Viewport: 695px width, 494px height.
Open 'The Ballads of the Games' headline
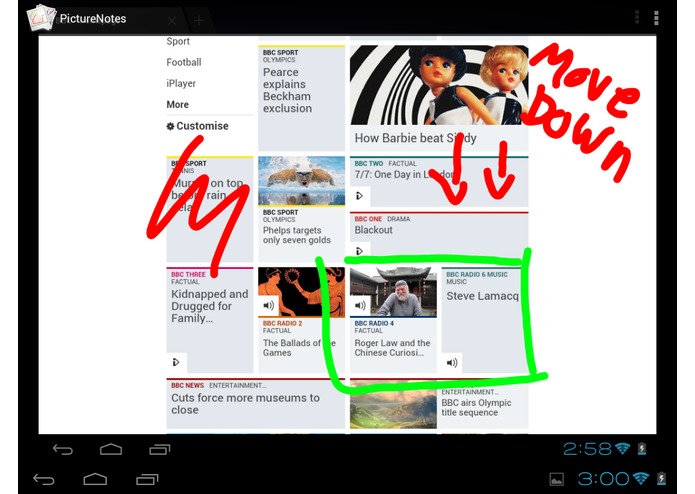coord(299,348)
